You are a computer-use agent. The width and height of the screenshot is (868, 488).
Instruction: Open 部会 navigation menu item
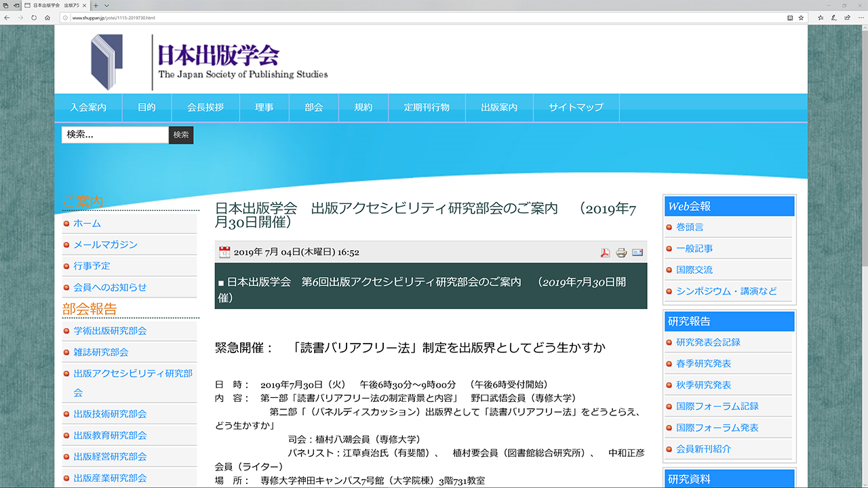314,108
